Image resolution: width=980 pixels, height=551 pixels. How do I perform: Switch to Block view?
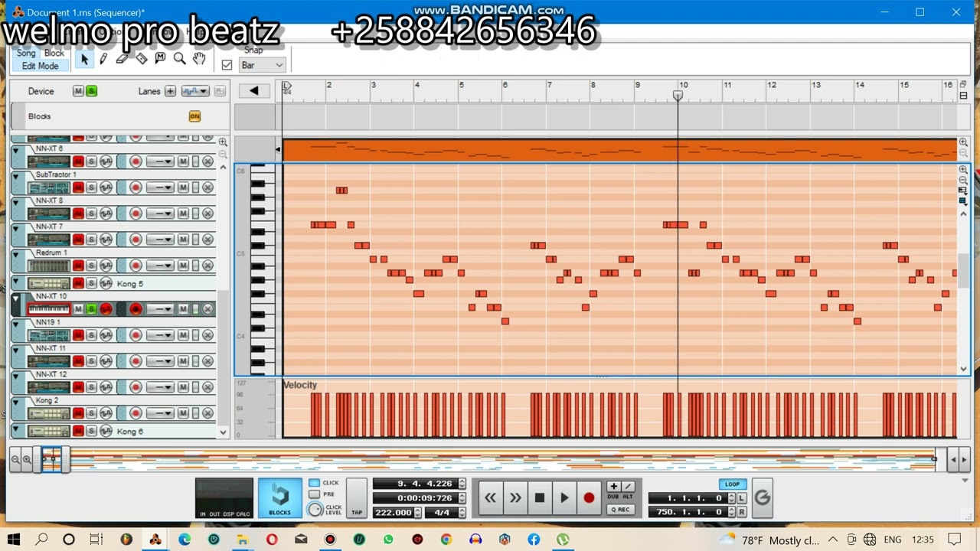tap(54, 53)
